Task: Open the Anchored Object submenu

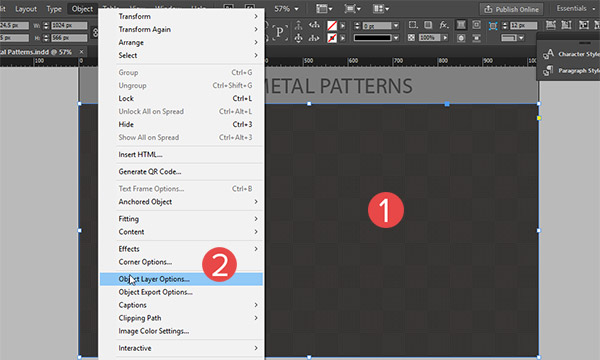Action: point(181,202)
